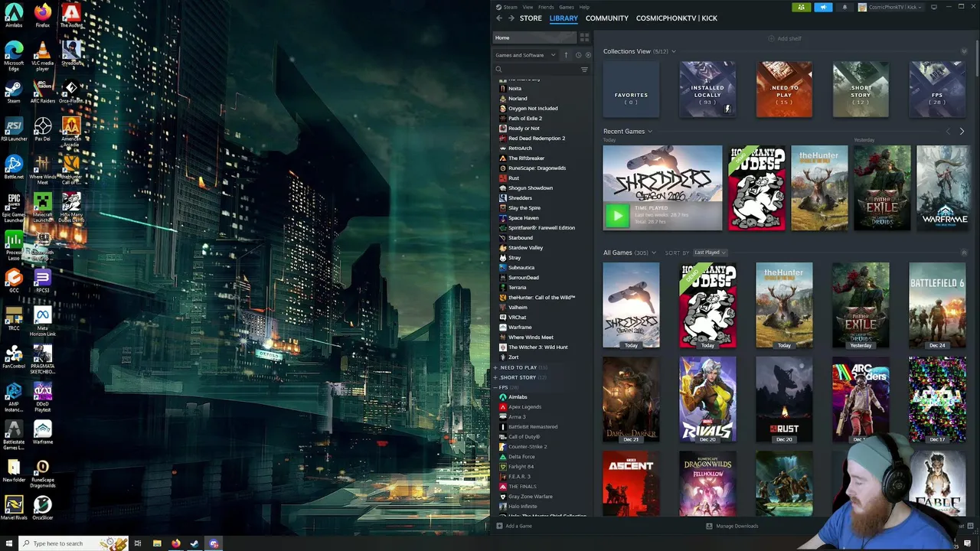Open Epic Games Launcher desktop icon
The height and width of the screenshot is (551, 980).
tap(14, 207)
